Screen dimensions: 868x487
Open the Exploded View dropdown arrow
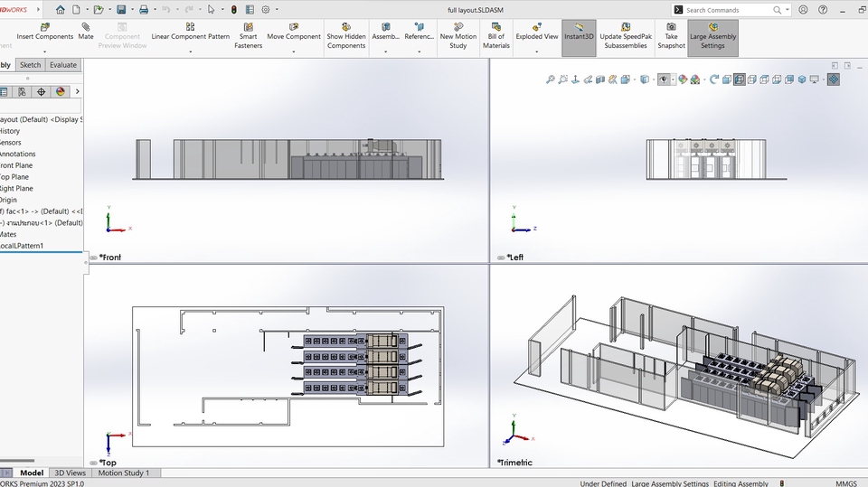click(536, 52)
